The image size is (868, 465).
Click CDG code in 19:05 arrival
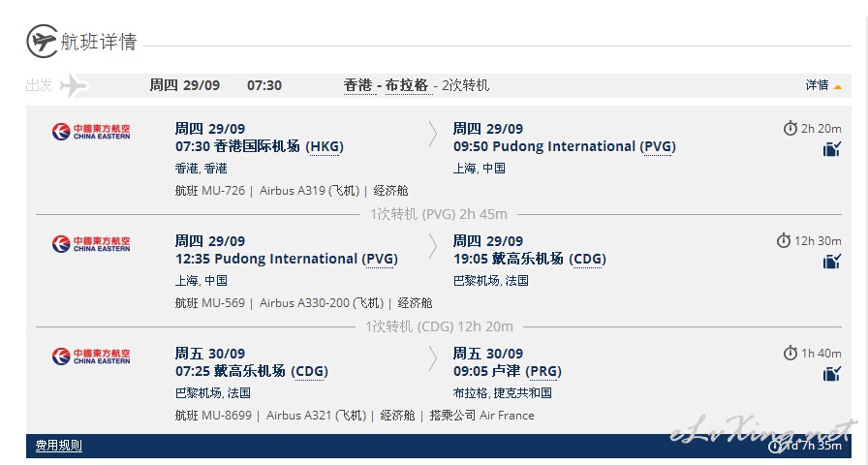(587, 259)
